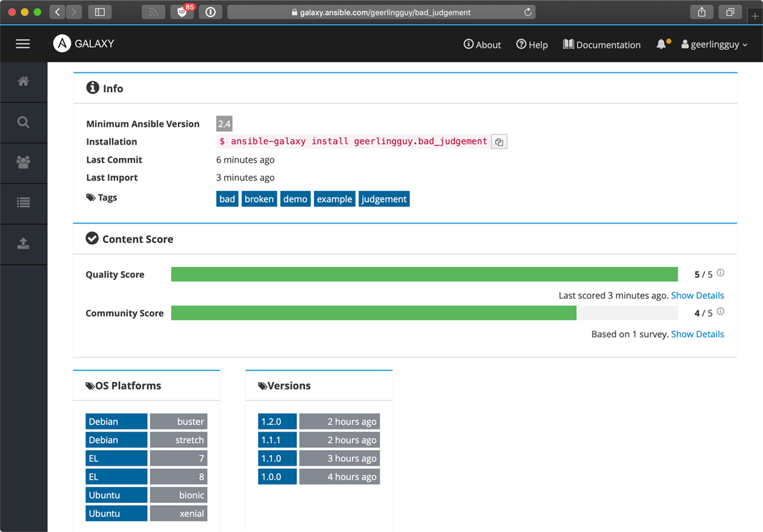This screenshot has height=532, width=763.
Task: Go back in Safari history
Action: pyautogui.click(x=57, y=12)
